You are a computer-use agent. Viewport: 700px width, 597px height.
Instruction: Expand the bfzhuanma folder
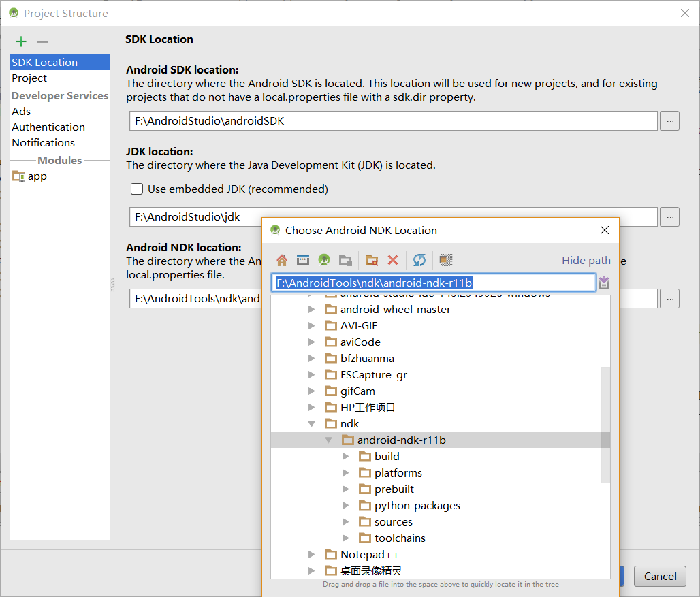coord(312,358)
